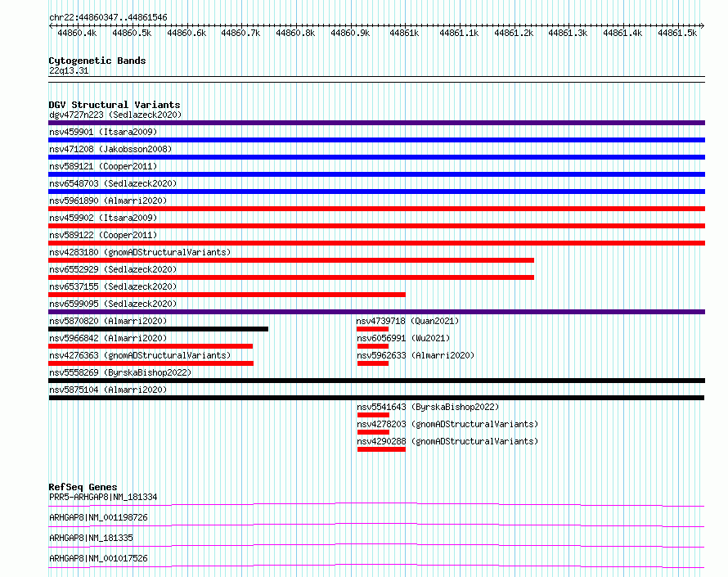The width and height of the screenshot is (728, 577).
Task: Click nsv4283180 (gnomADStructuralVariants) label
Action: (140, 252)
